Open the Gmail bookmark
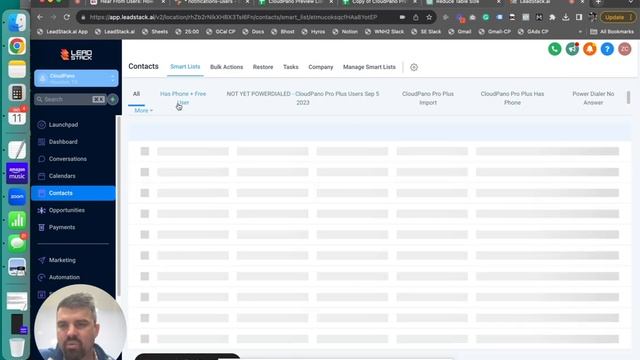Screen dimensions: 640x360 click(459, 31)
